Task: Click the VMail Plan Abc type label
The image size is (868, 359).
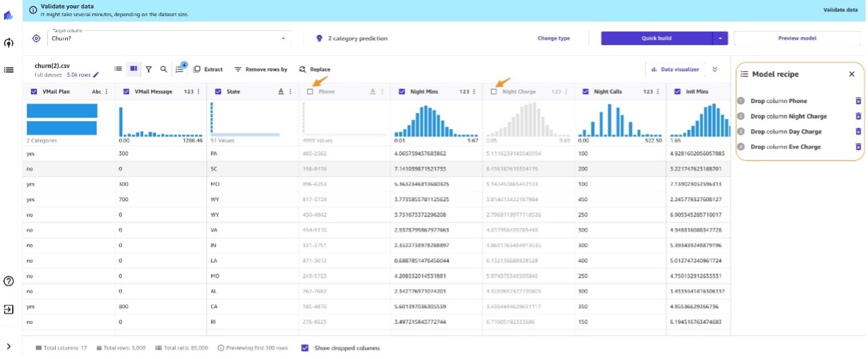Action: coord(96,91)
